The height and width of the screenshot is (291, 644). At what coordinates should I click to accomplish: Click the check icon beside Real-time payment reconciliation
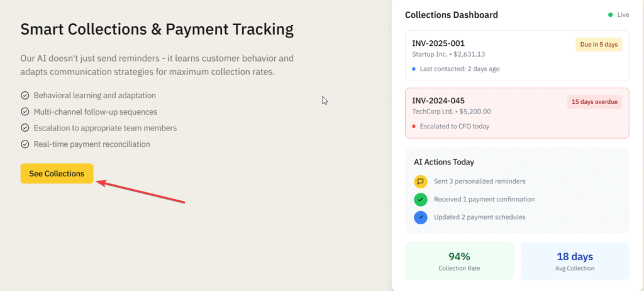(25, 144)
